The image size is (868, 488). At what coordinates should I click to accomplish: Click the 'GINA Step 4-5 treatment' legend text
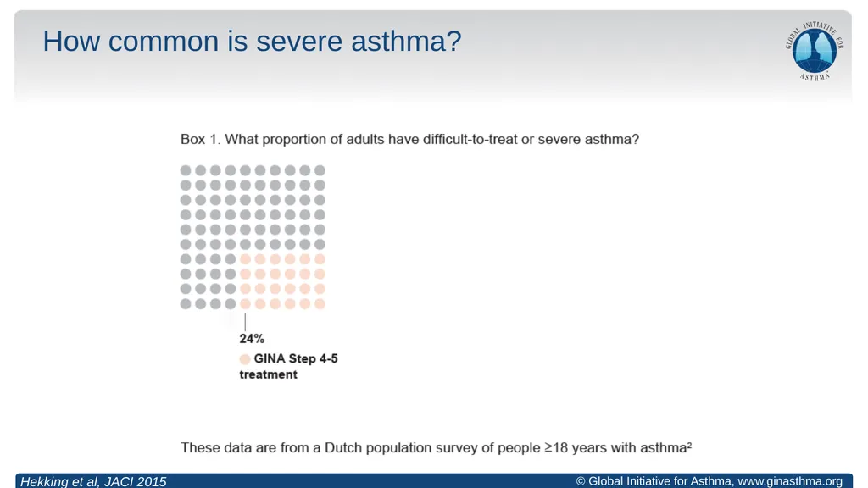(288, 366)
